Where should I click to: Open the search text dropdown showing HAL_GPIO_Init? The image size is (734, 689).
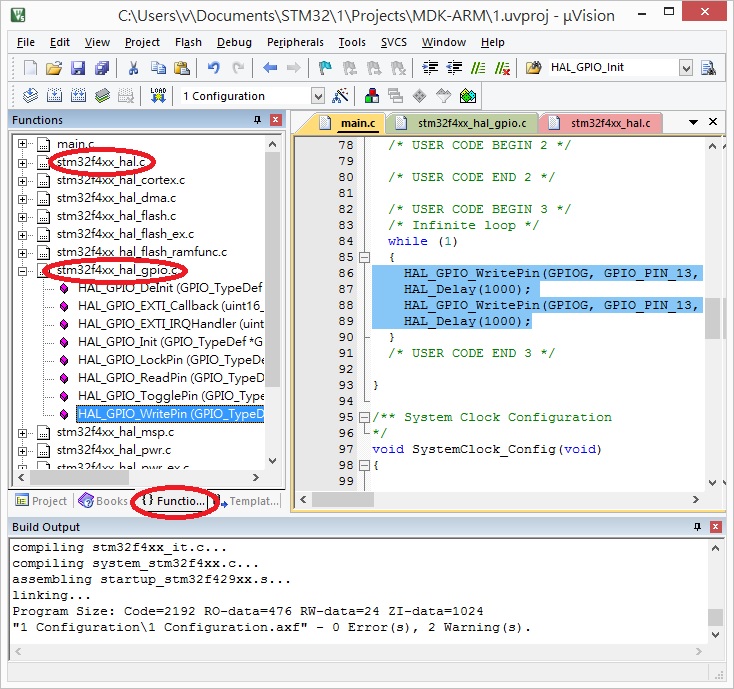686,68
